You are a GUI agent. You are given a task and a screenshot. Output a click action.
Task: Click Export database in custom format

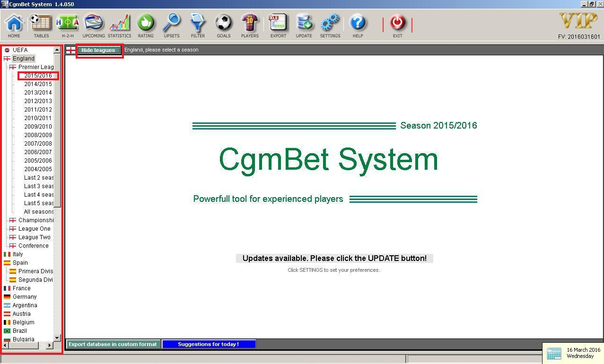click(x=113, y=344)
